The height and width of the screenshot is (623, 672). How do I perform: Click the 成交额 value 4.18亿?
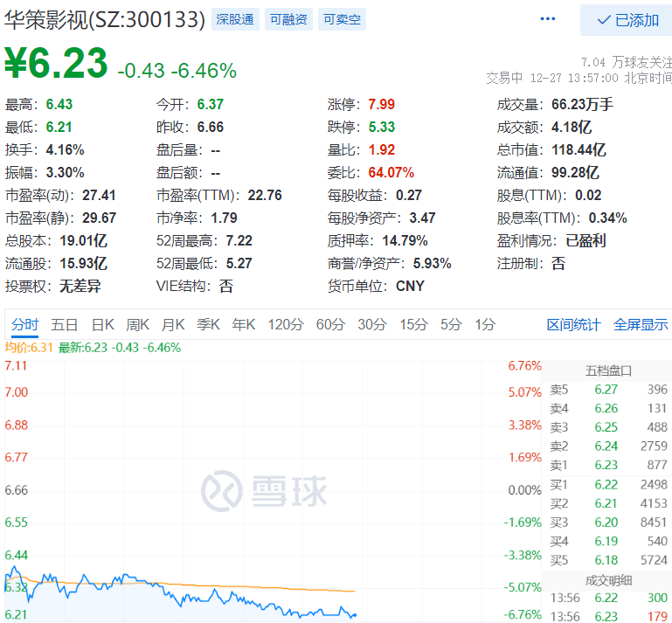pyautogui.click(x=572, y=127)
